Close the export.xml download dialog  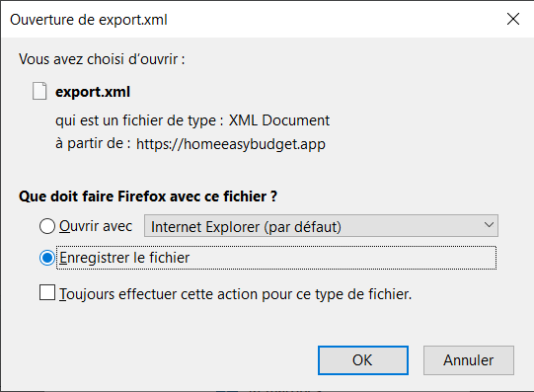coord(513,19)
